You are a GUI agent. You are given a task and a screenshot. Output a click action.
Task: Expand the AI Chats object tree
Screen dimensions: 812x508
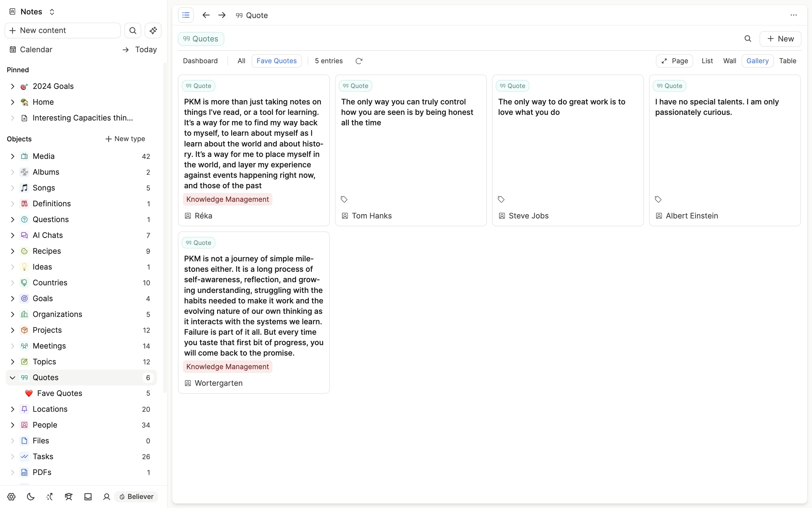[12, 235]
